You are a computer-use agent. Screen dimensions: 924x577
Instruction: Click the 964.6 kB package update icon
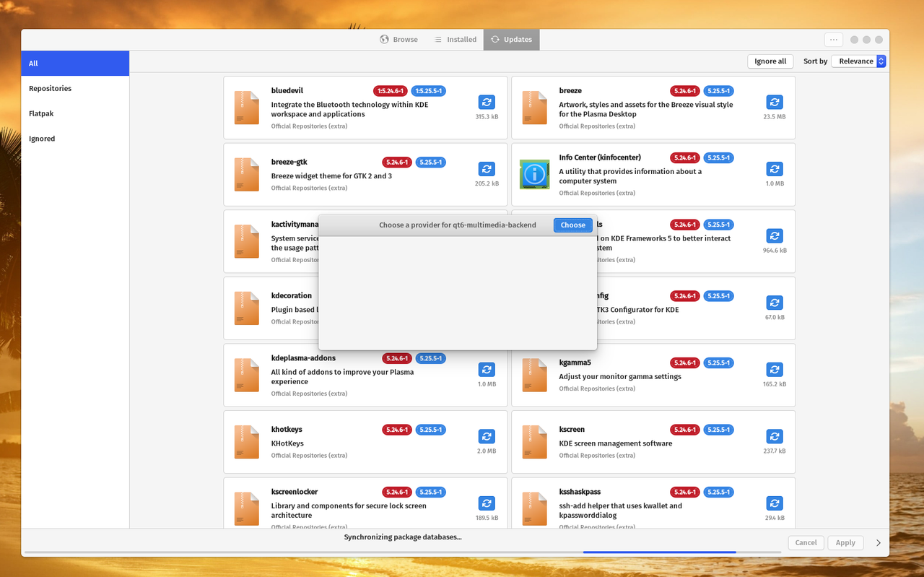[775, 236]
